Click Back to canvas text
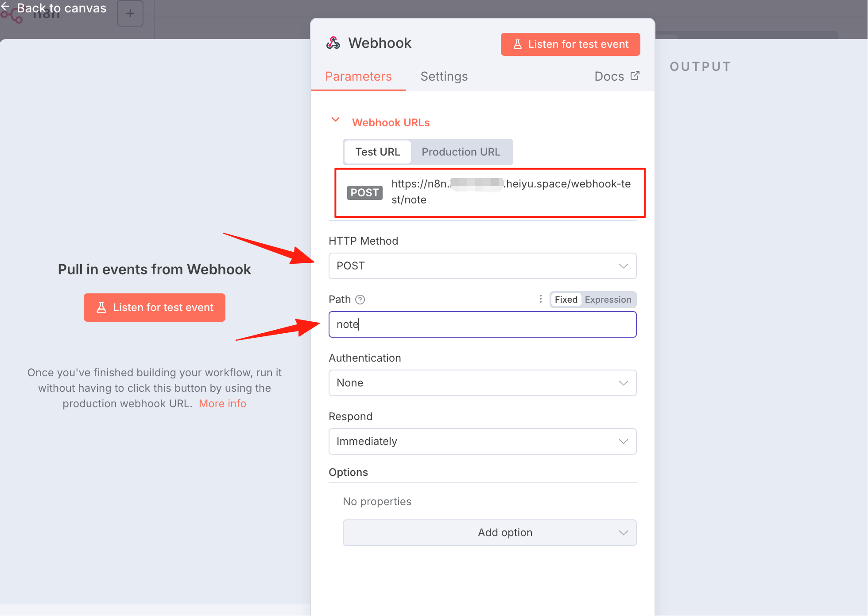The height and width of the screenshot is (616, 868). tap(62, 8)
